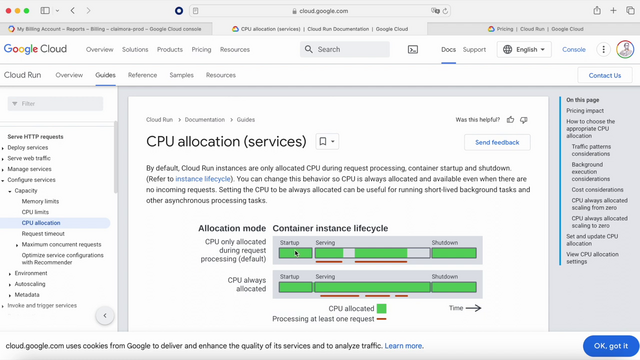This screenshot has width=640, height=360.
Task: Select the Guides tab under Cloud Run
Action: 105,75
